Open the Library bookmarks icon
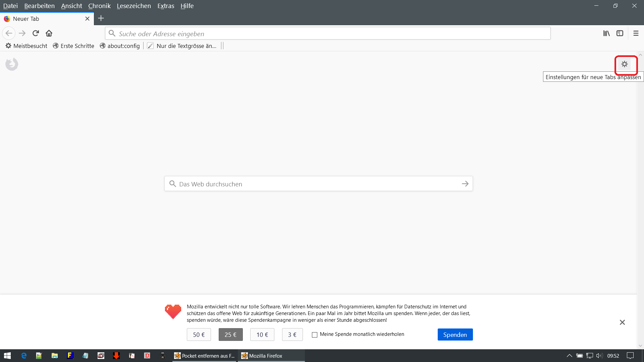This screenshot has height=362, width=644. [606, 33]
